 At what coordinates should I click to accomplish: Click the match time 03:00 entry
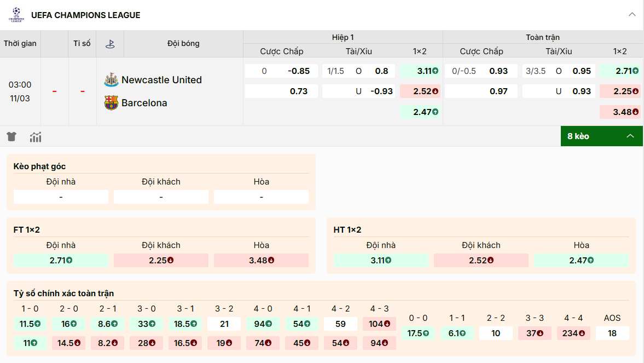pos(20,85)
